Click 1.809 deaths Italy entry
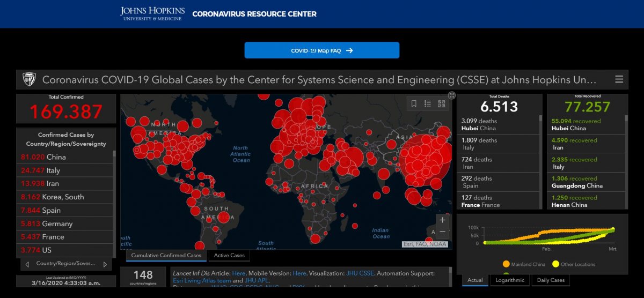 498,144
